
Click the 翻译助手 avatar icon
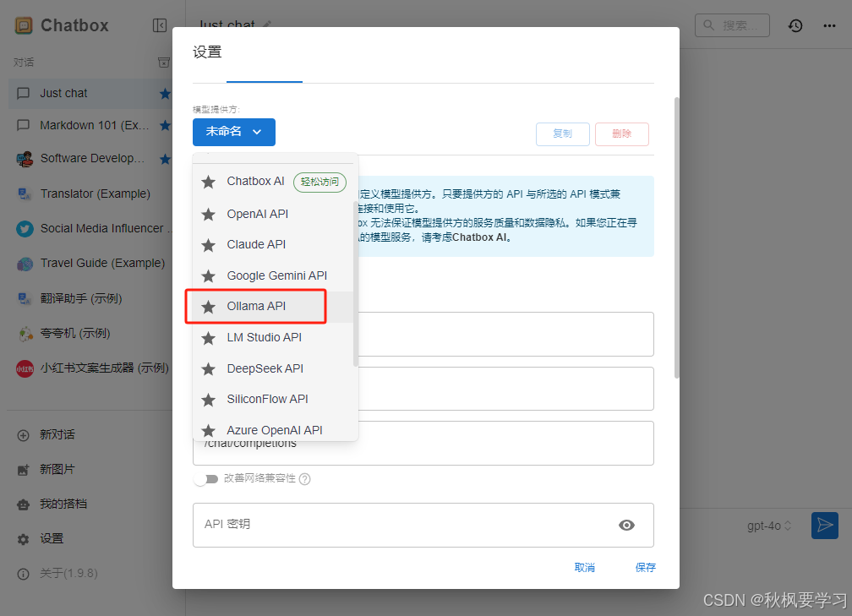25,299
